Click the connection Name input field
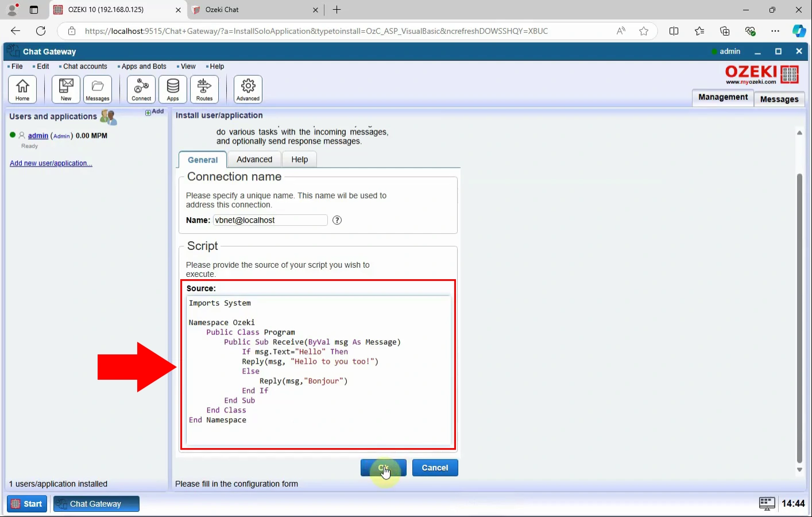Image resolution: width=812 pixels, height=517 pixels. (270, 220)
